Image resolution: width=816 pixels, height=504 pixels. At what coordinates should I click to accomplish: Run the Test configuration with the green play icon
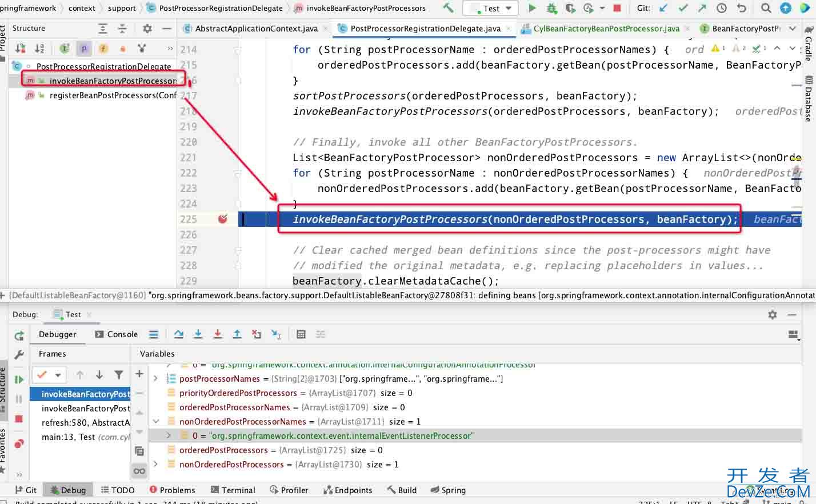532,8
